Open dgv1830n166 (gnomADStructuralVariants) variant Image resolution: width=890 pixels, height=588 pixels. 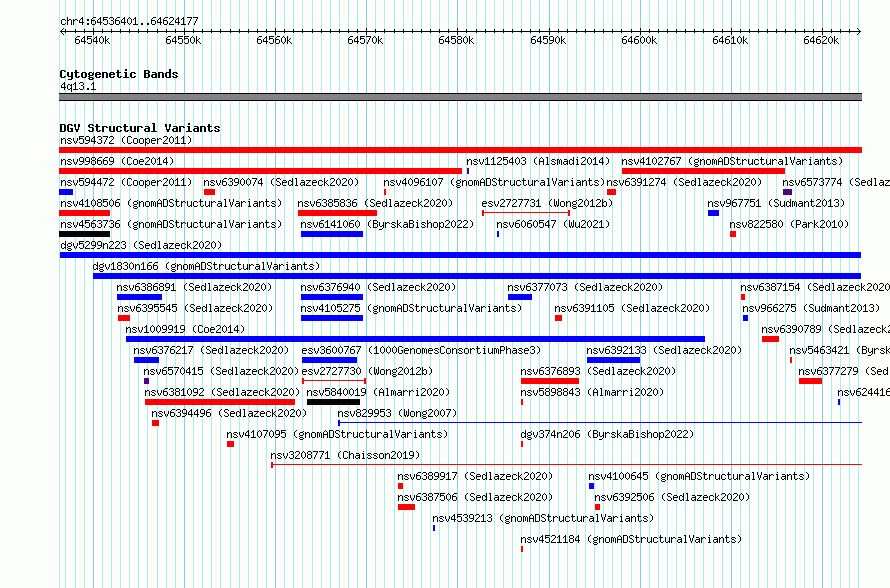tap(206, 266)
